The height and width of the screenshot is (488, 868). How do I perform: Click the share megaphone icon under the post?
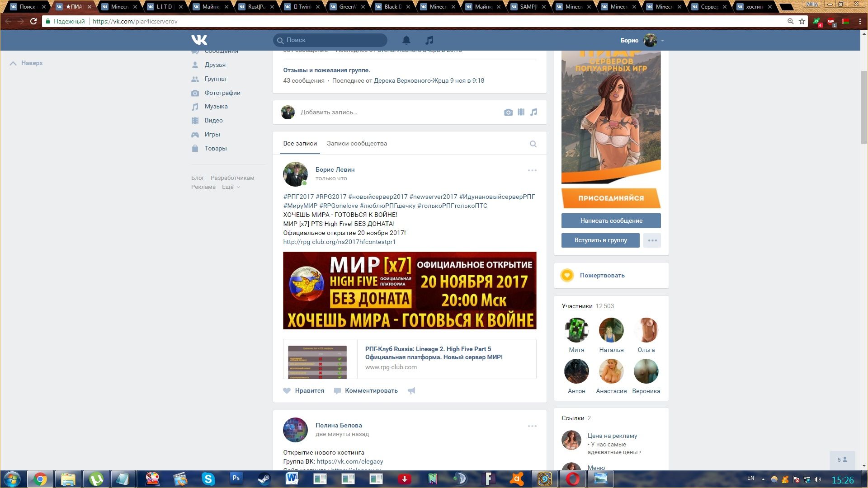point(411,391)
